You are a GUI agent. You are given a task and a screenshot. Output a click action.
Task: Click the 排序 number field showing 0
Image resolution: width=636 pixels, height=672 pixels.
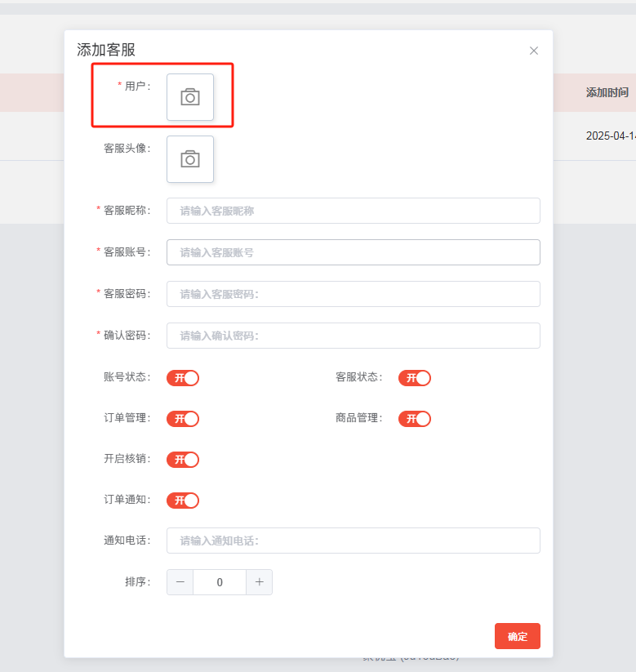click(x=220, y=581)
